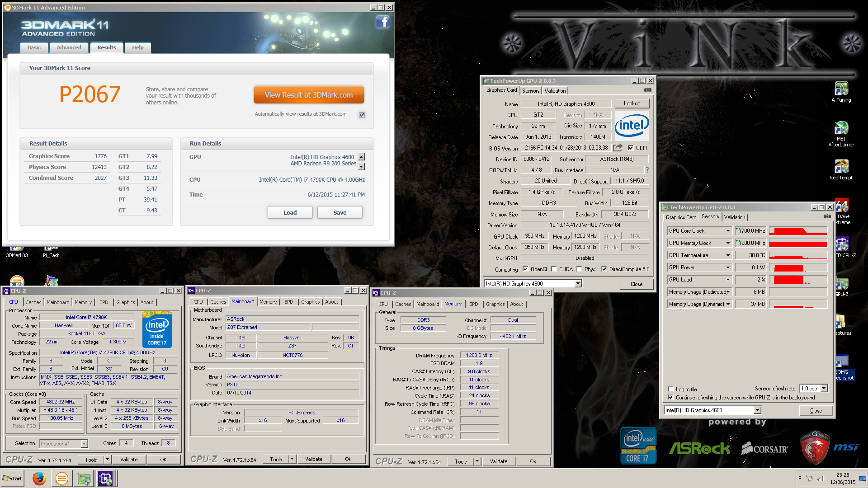
Task: Click the Save button in Run Details
Action: (340, 212)
